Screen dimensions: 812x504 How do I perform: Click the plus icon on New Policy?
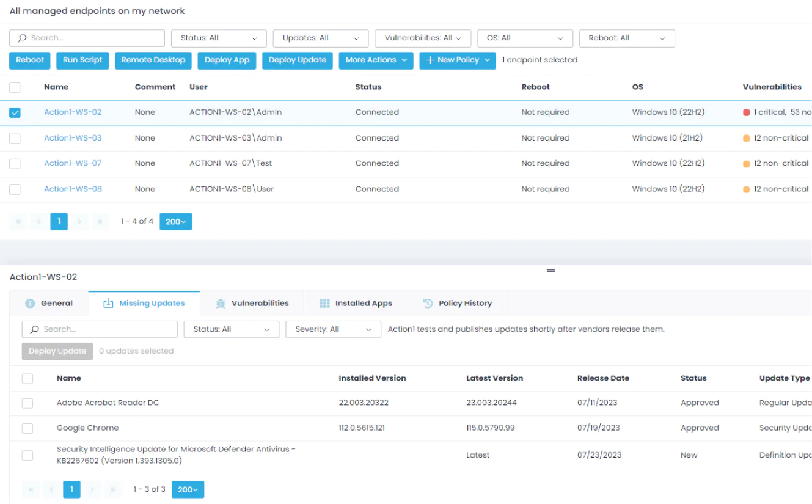click(430, 60)
